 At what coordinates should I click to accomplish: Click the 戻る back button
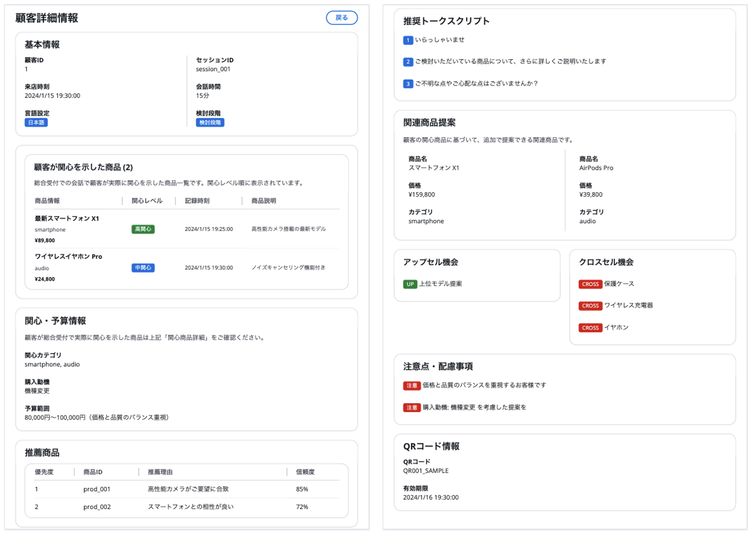pos(342,17)
